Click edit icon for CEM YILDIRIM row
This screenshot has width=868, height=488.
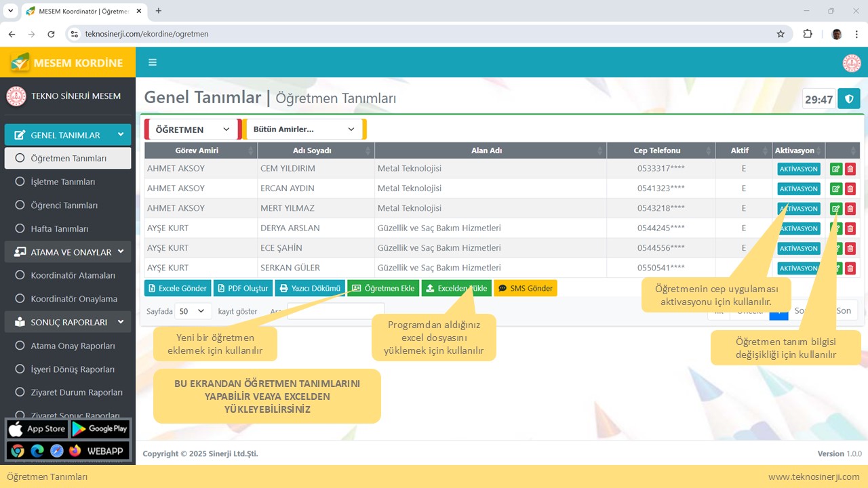[836, 169]
